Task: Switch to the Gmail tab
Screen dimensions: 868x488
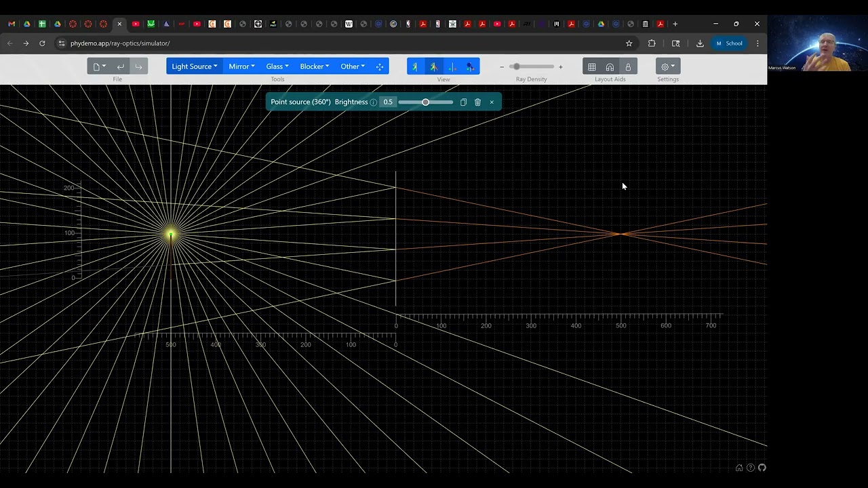Action: [x=12, y=24]
